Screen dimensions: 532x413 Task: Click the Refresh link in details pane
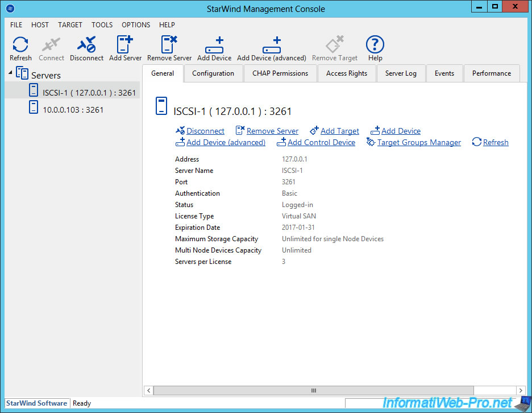click(x=496, y=142)
